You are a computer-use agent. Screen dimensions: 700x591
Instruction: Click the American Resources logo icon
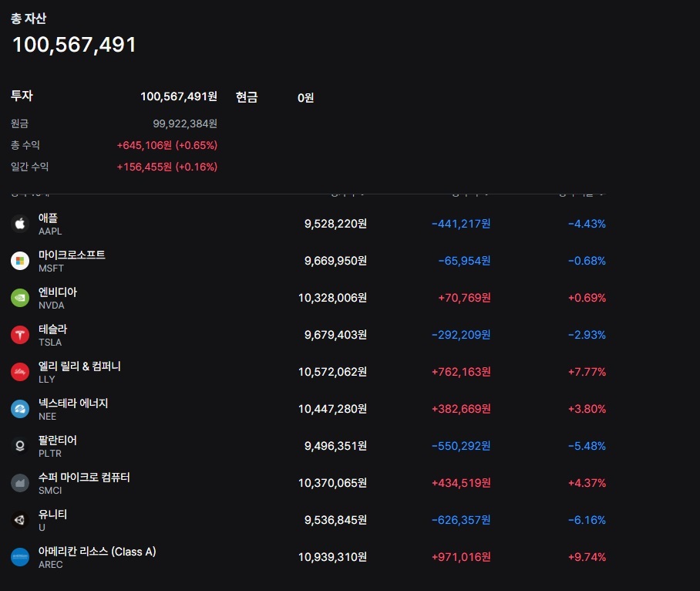[19, 557]
